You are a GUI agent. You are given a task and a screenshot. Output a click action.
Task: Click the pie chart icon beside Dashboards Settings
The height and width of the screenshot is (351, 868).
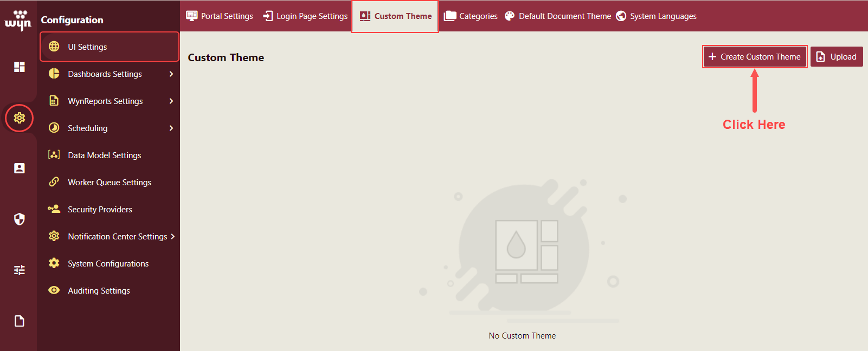pyautogui.click(x=54, y=74)
